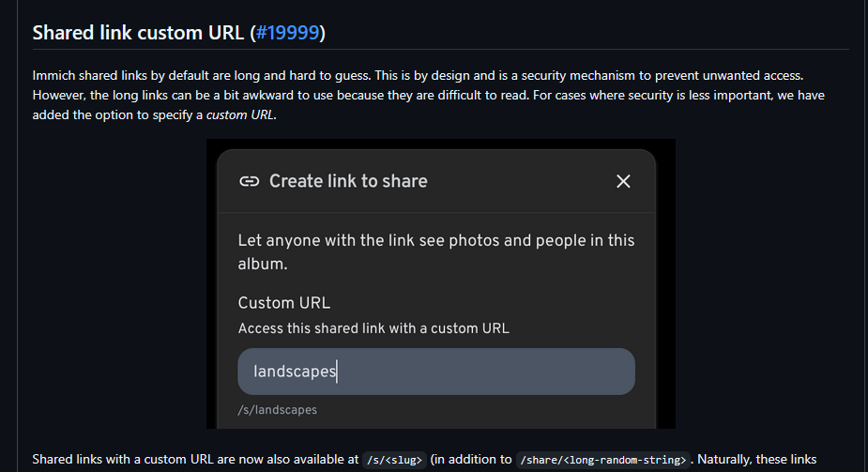Image resolution: width=868 pixels, height=472 pixels.
Task: Click the Create link to share title
Action: tap(348, 181)
